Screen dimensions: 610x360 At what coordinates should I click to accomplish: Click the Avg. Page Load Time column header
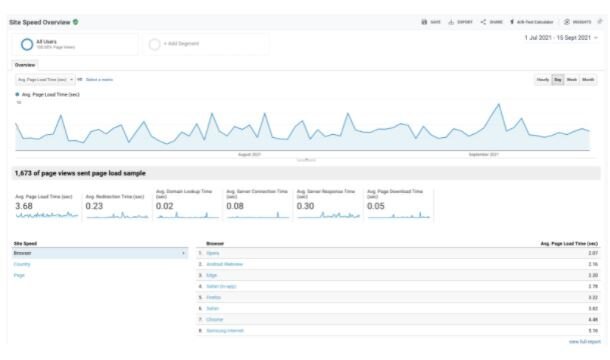tap(569, 244)
